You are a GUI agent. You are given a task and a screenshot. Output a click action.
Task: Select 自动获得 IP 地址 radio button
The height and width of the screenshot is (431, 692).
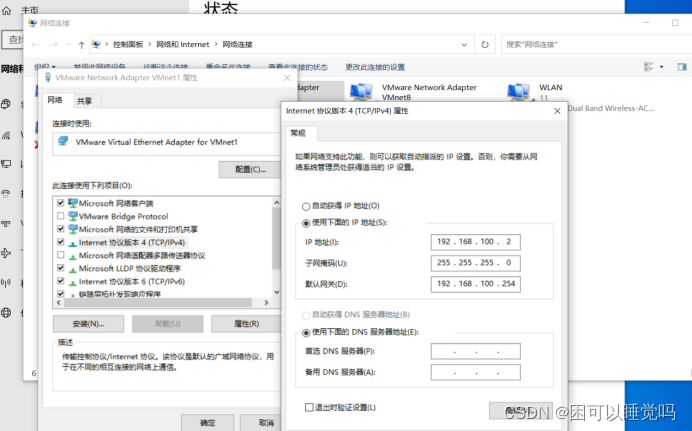click(305, 206)
